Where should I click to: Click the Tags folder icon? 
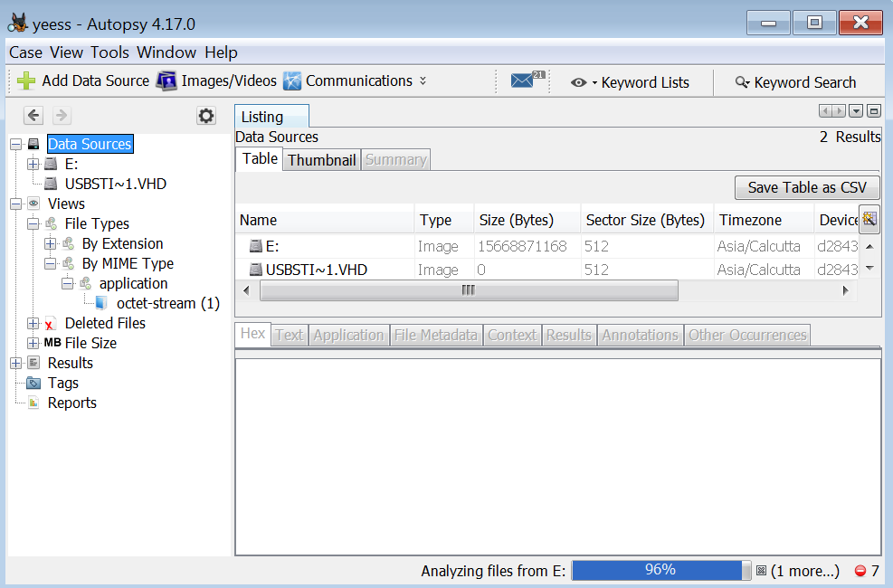(x=33, y=383)
